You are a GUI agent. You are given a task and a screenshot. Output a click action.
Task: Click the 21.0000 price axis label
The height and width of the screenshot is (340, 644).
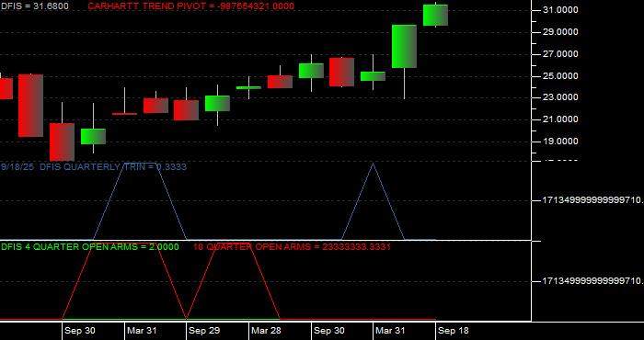pos(560,119)
